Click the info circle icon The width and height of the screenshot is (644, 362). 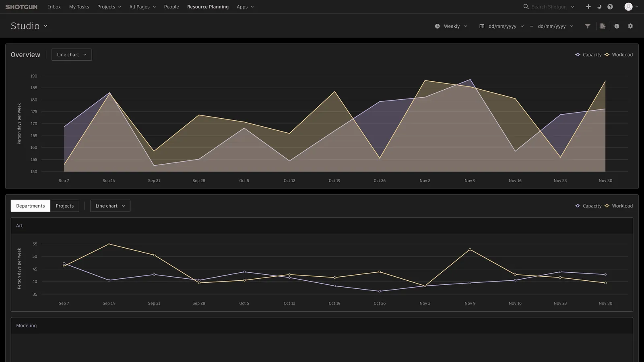(x=617, y=26)
